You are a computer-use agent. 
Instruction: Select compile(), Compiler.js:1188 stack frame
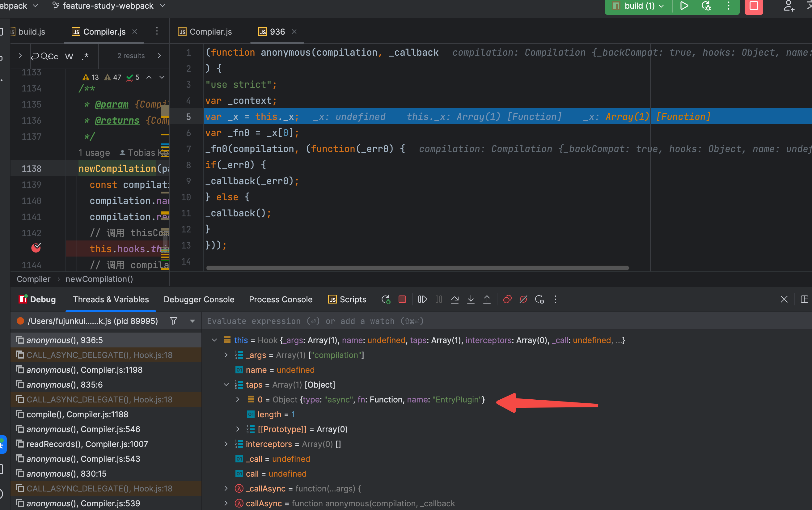click(x=77, y=414)
